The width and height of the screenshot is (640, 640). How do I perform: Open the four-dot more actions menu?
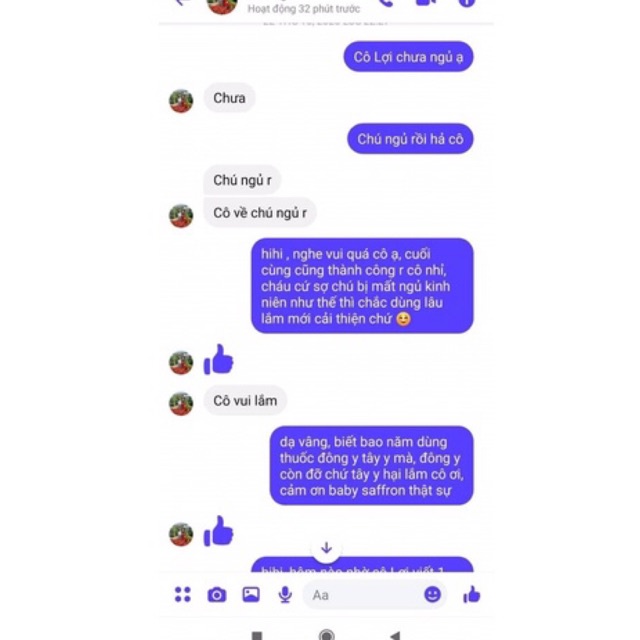click(182, 594)
